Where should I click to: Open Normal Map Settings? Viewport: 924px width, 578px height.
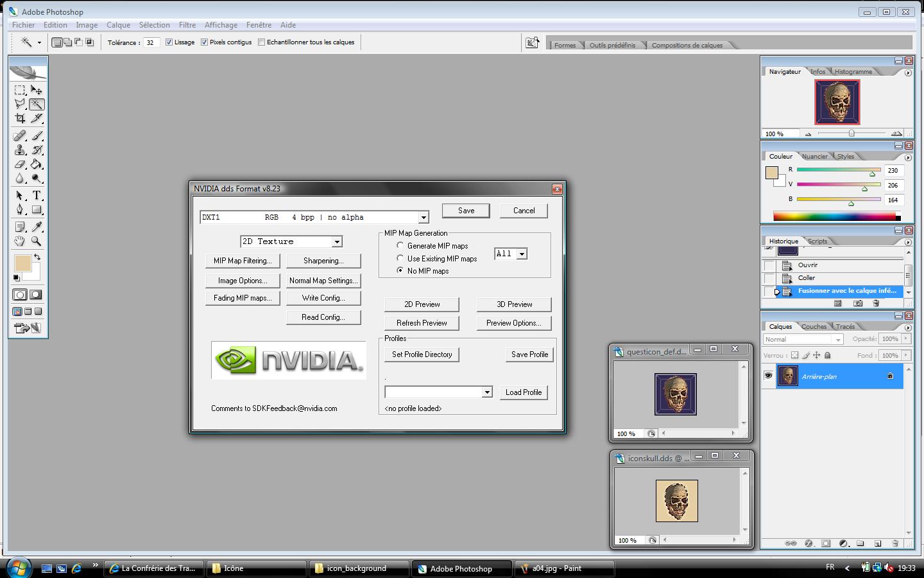tap(323, 281)
